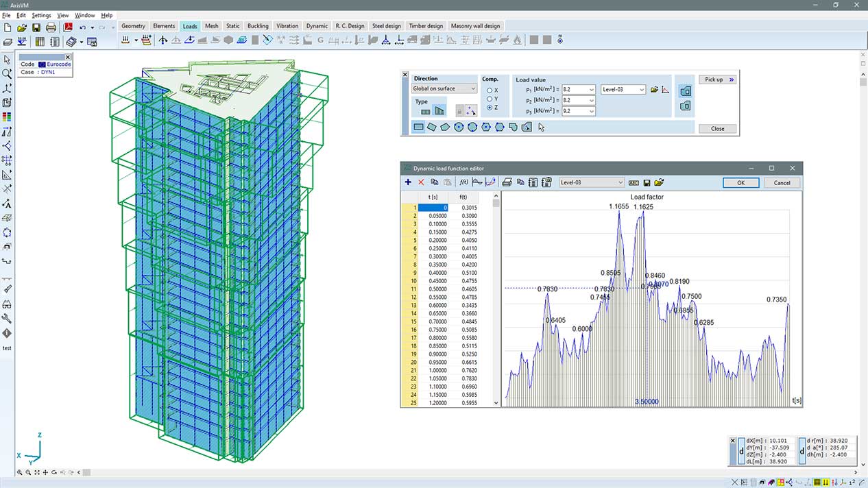Viewport: 868px width, 488px height.
Task: Open Direction dropdown Global on surface
Action: pyautogui.click(x=444, y=88)
